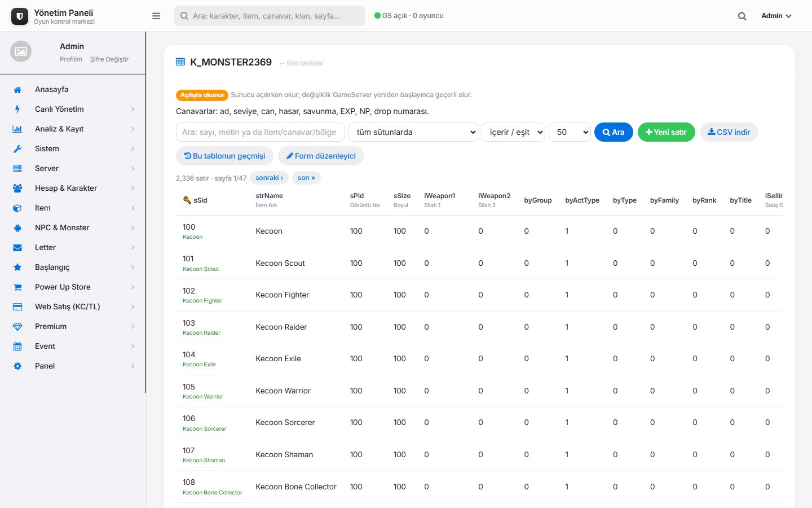Download table with CSV indir button

[x=729, y=132]
